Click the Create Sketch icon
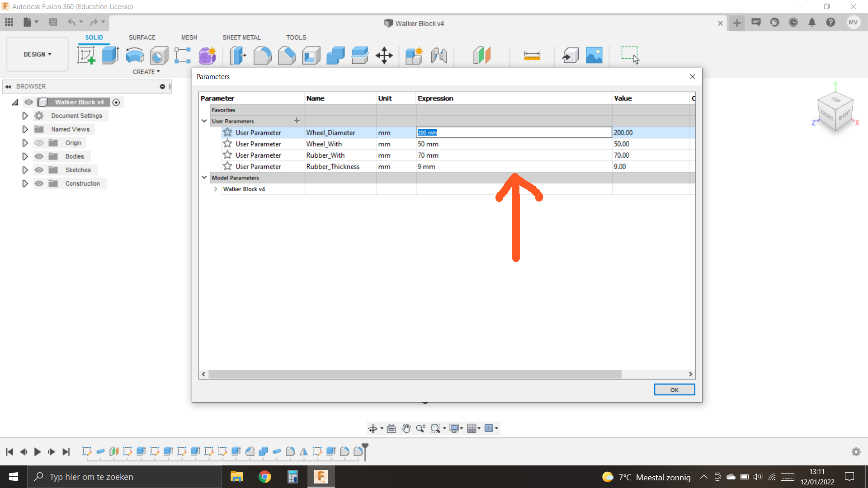This screenshot has height=488, width=868. tap(86, 56)
